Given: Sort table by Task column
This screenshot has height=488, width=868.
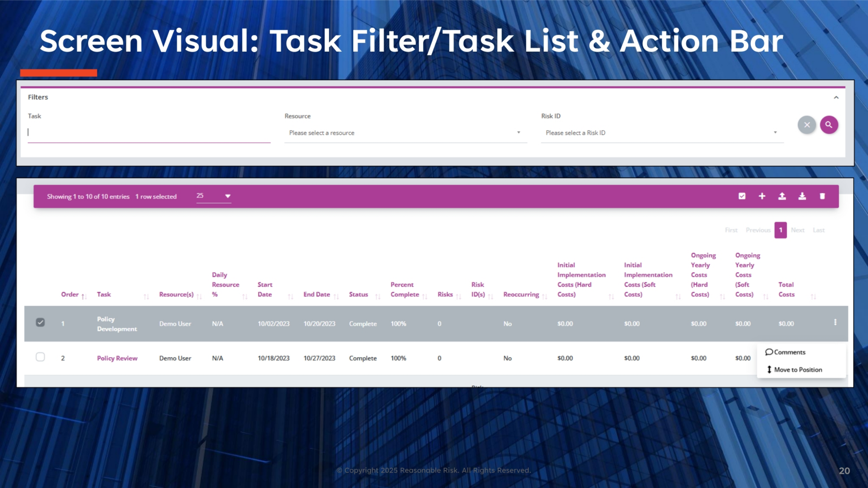Looking at the screenshot, I should point(146,297).
